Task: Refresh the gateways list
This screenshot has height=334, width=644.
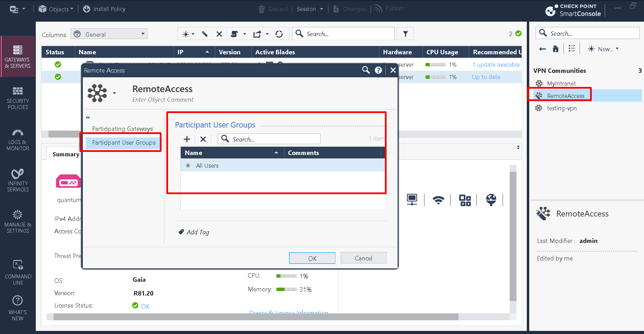Action: click(x=279, y=34)
